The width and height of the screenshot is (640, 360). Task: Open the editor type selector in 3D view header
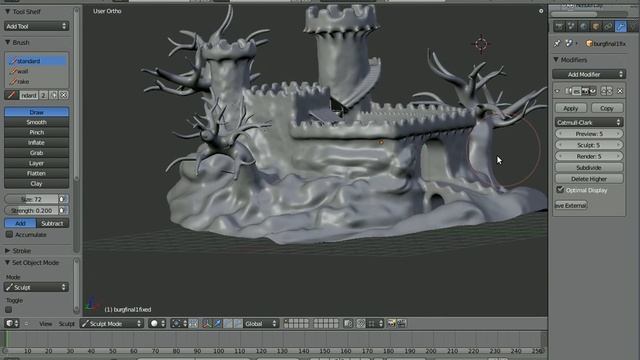11,324
